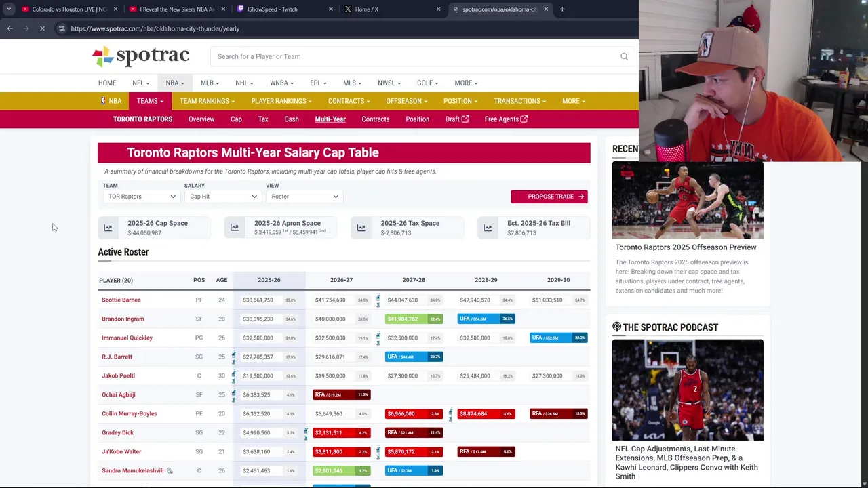Click the AGE column header
The height and width of the screenshot is (488, 868).
222,280
